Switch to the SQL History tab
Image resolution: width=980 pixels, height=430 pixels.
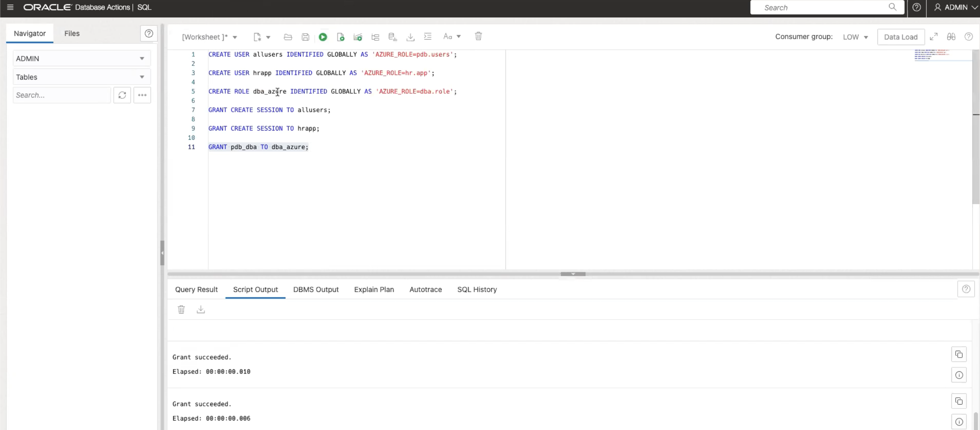pos(477,290)
